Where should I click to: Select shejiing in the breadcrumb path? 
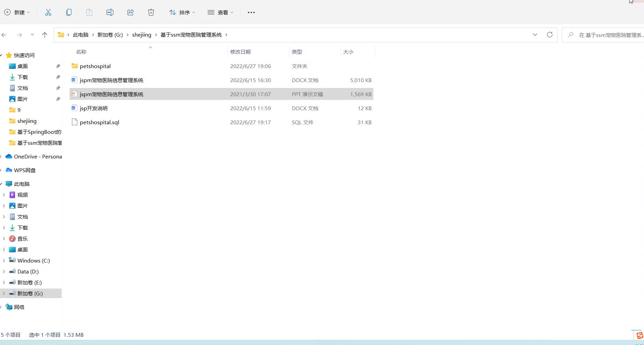click(141, 35)
